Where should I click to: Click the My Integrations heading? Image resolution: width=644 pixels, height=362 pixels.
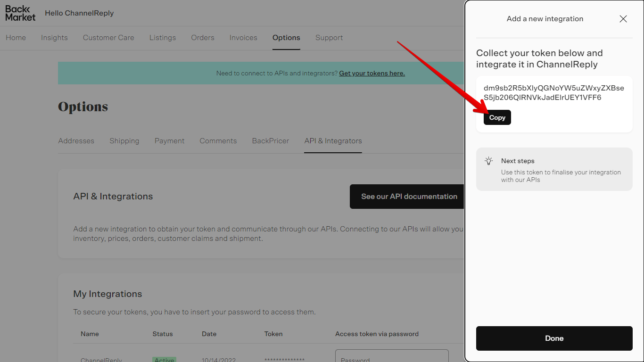click(x=107, y=294)
